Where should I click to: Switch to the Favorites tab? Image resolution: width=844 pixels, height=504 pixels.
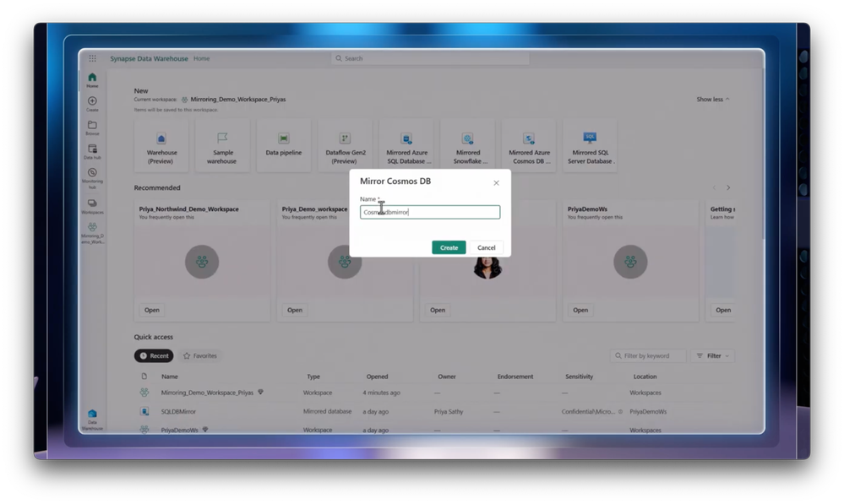tap(199, 355)
